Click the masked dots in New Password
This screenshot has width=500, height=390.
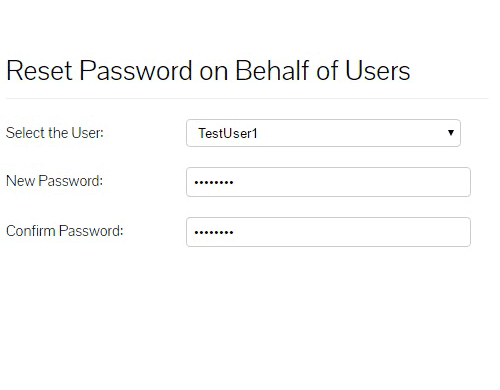(214, 182)
